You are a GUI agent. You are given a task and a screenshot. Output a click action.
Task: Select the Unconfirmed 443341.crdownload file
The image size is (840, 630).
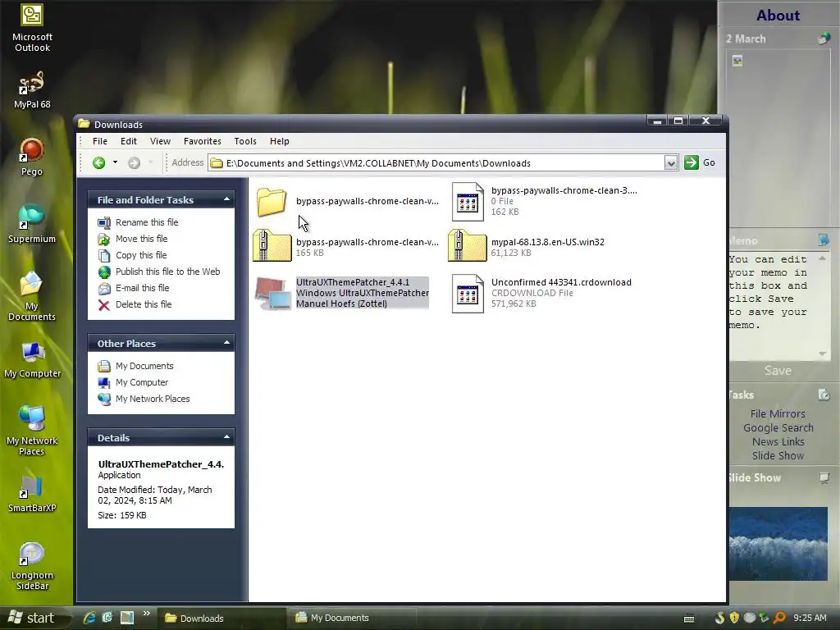[x=467, y=293]
